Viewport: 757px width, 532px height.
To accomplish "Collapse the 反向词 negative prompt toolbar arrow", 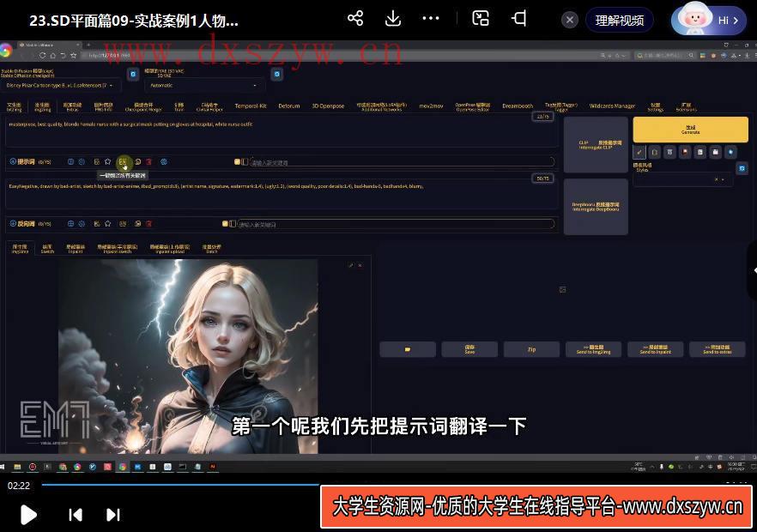I will coord(13,223).
